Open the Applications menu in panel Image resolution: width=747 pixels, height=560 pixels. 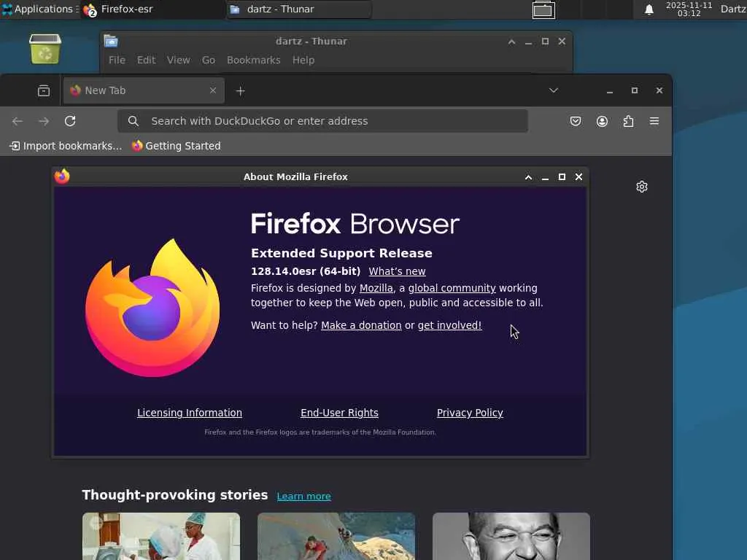click(x=39, y=9)
